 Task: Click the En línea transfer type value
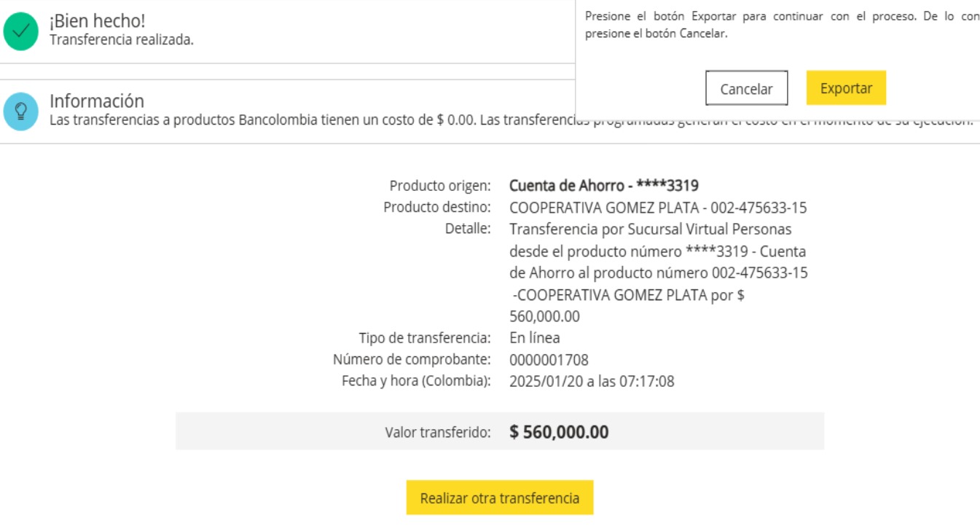tap(534, 338)
